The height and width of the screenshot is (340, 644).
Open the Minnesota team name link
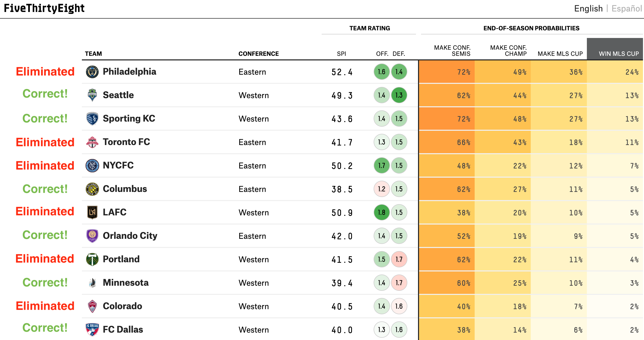coord(125,283)
